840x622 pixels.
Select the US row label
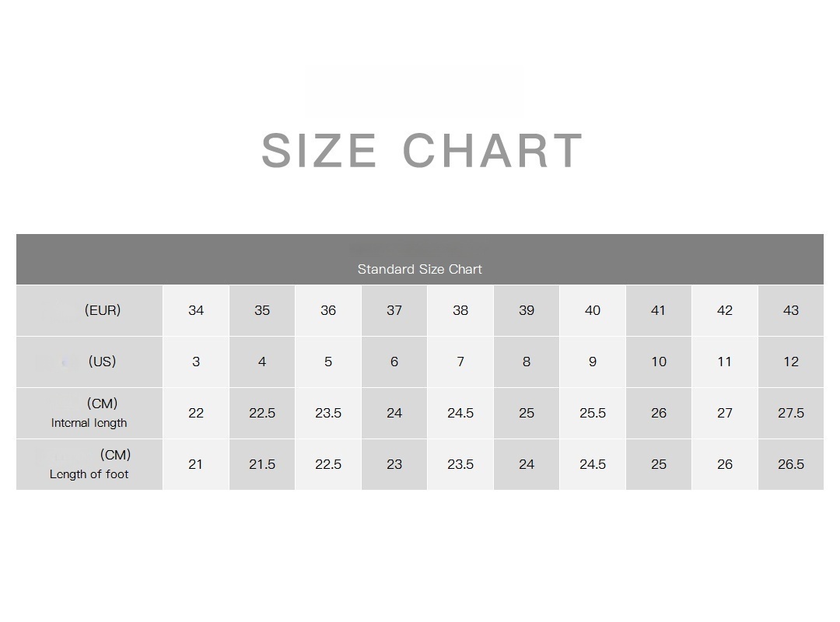point(89,362)
